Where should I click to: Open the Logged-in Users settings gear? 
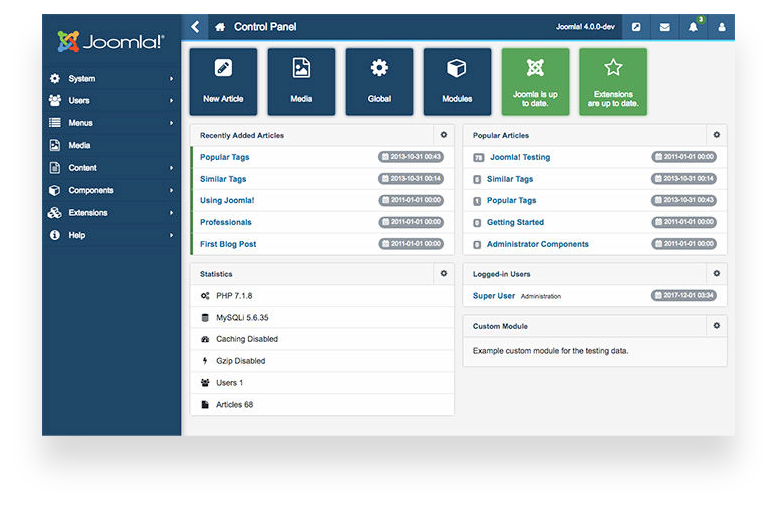click(717, 274)
